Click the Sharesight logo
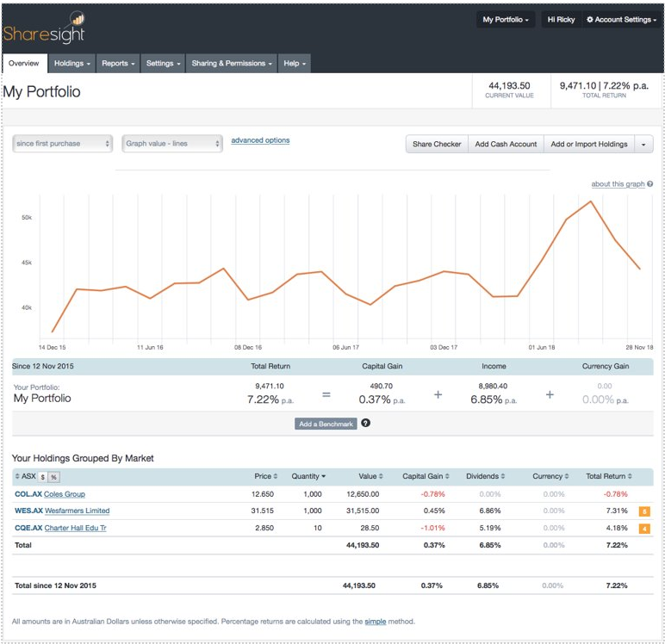 point(44,28)
